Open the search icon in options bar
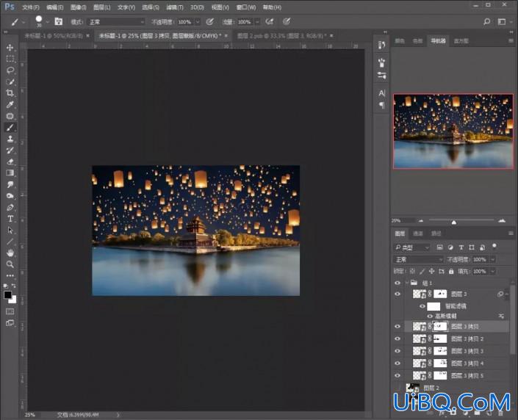The image size is (518, 420). 486,22
